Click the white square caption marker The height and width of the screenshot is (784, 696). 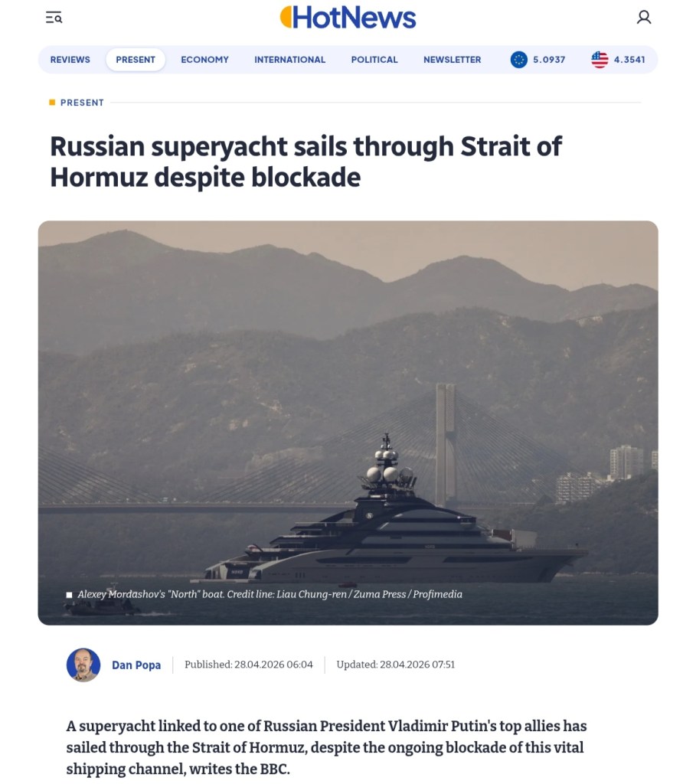69,595
